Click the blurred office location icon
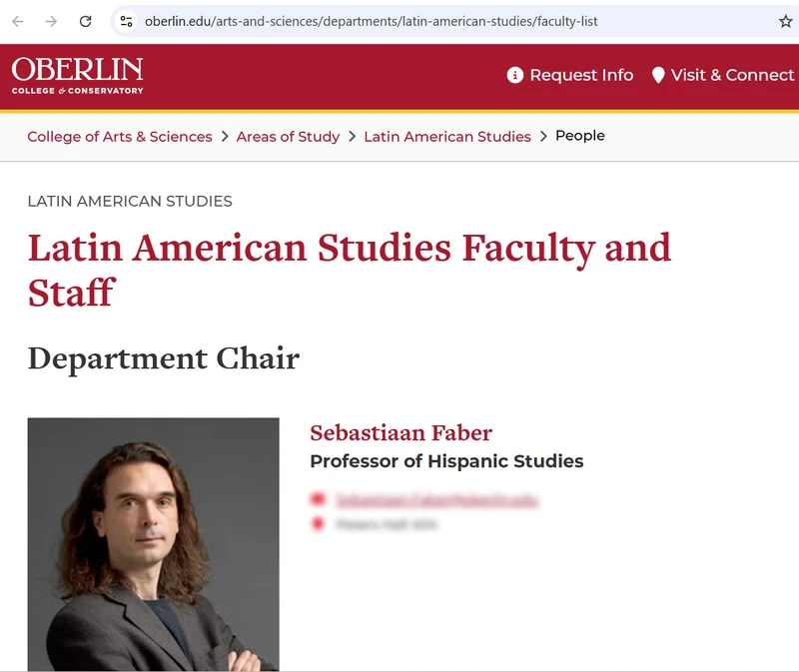 pyautogui.click(x=318, y=523)
